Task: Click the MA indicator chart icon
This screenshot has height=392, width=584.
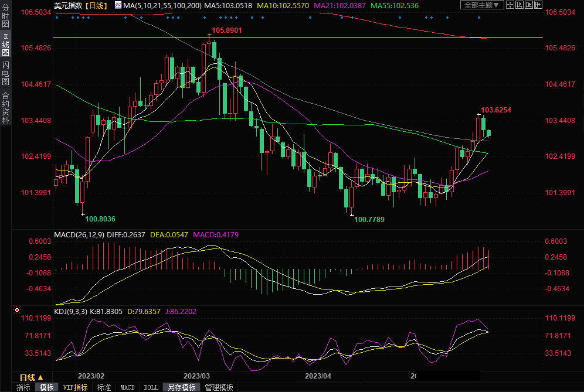Action: (x=118, y=5)
